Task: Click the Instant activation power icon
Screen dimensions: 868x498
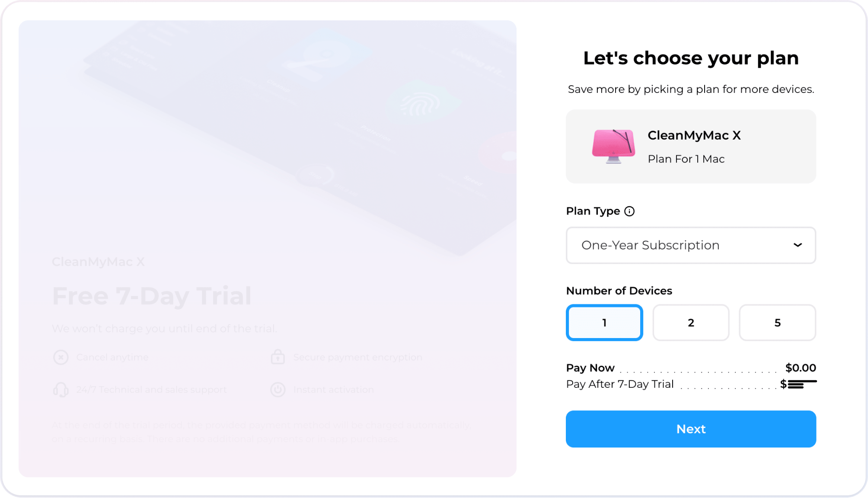Action: [278, 389]
